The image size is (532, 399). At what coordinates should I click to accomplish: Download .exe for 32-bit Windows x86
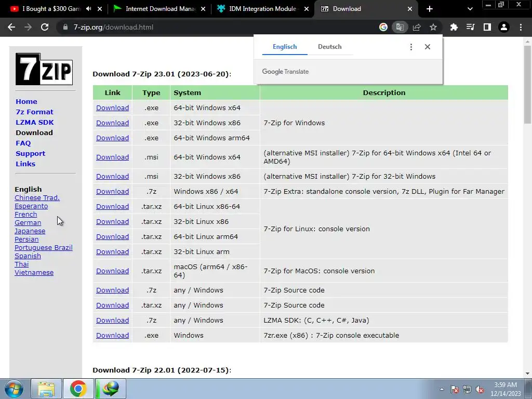tap(112, 123)
